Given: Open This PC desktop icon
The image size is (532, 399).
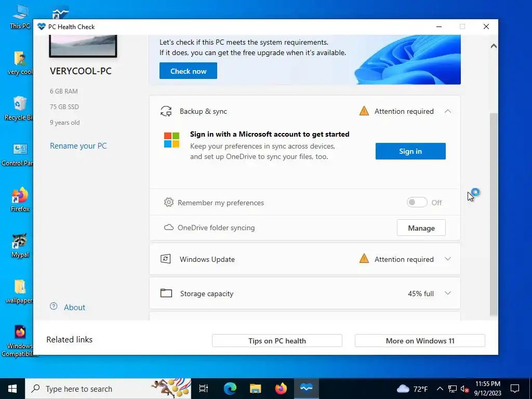Looking at the screenshot, I should click(x=20, y=17).
